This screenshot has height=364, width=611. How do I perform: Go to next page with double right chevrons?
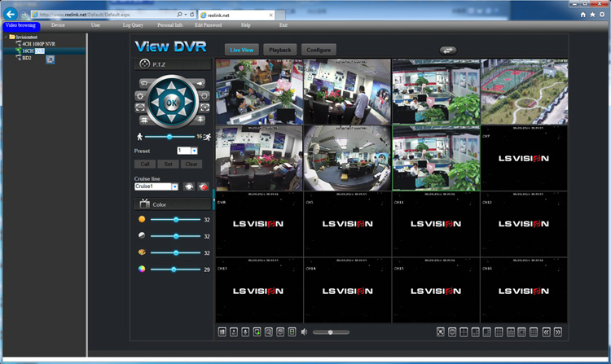tap(558, 332)
